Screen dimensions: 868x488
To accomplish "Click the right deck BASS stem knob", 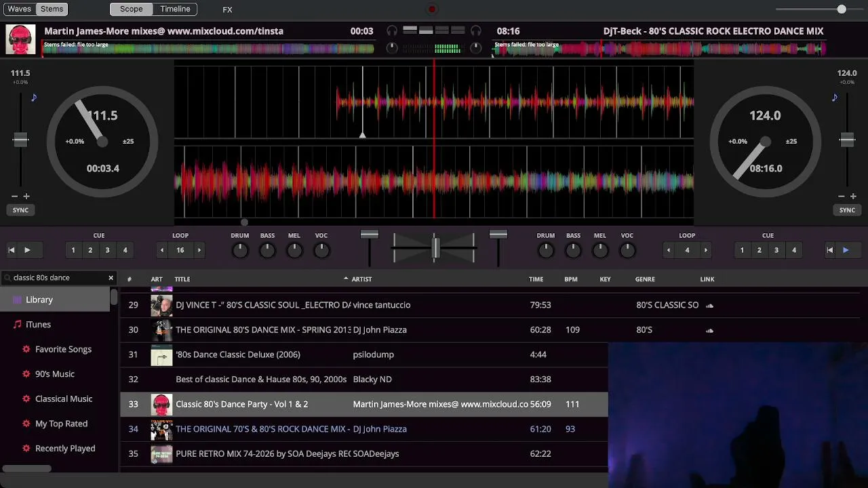I will pos(573,251).
